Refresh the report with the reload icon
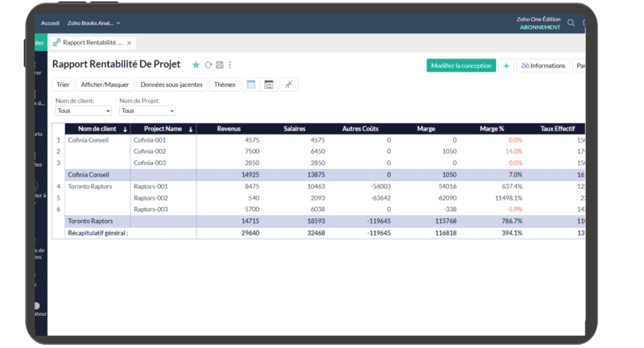 208,65
